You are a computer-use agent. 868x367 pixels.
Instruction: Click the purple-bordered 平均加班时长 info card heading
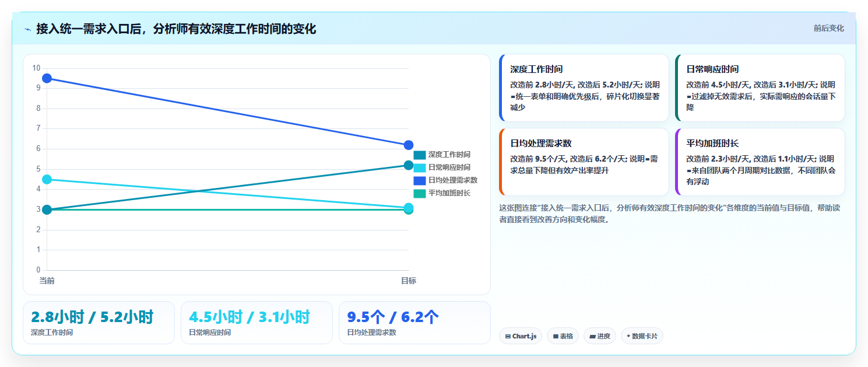coord(712,143)
